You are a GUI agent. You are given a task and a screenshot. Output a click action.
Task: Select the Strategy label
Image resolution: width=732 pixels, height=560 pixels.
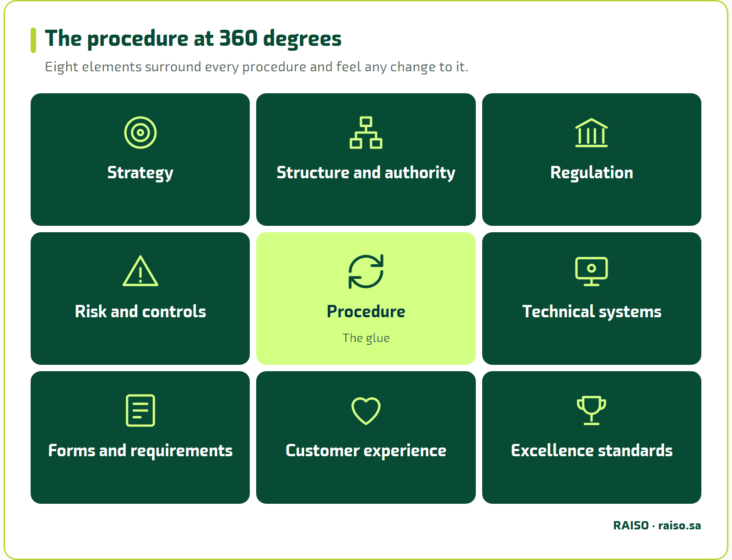coord(140,173)
